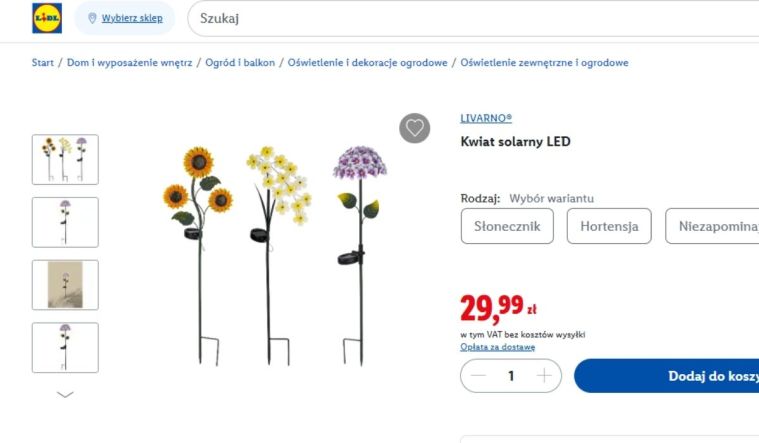Screen dimensions: 759x443
Task: Select the Słonecznik variant
Action: [507, 226]
